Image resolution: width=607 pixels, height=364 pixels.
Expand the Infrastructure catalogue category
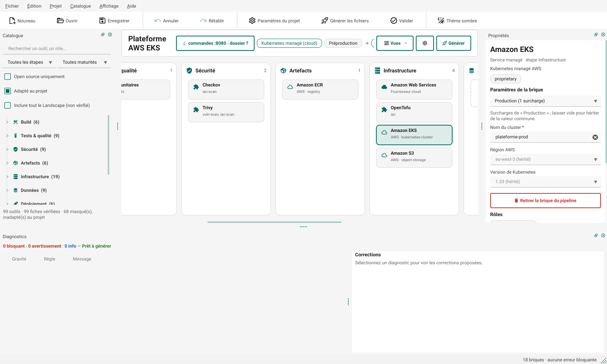[x=7, y=177]
